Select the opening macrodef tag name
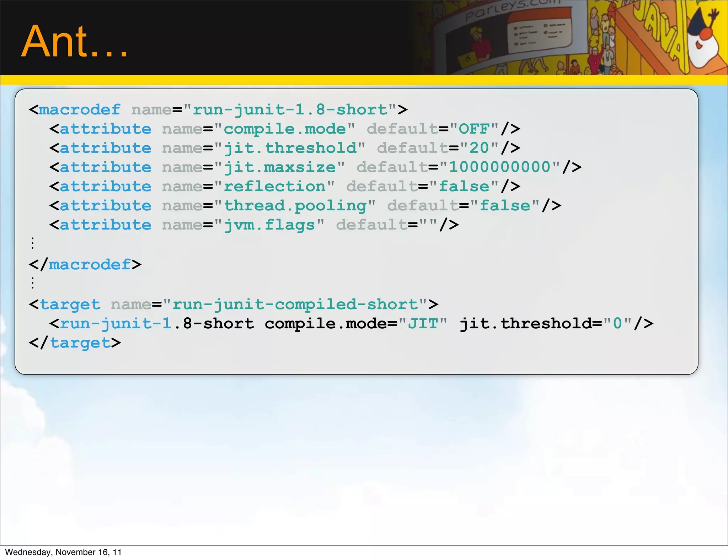This screenshot has height=560, width=728. tap(80, 110)
